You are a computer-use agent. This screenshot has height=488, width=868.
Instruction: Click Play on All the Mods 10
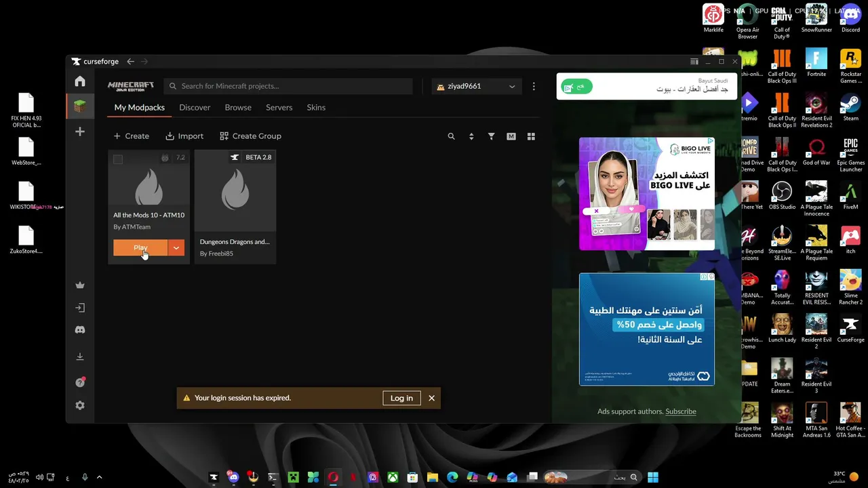click(140, 248)
